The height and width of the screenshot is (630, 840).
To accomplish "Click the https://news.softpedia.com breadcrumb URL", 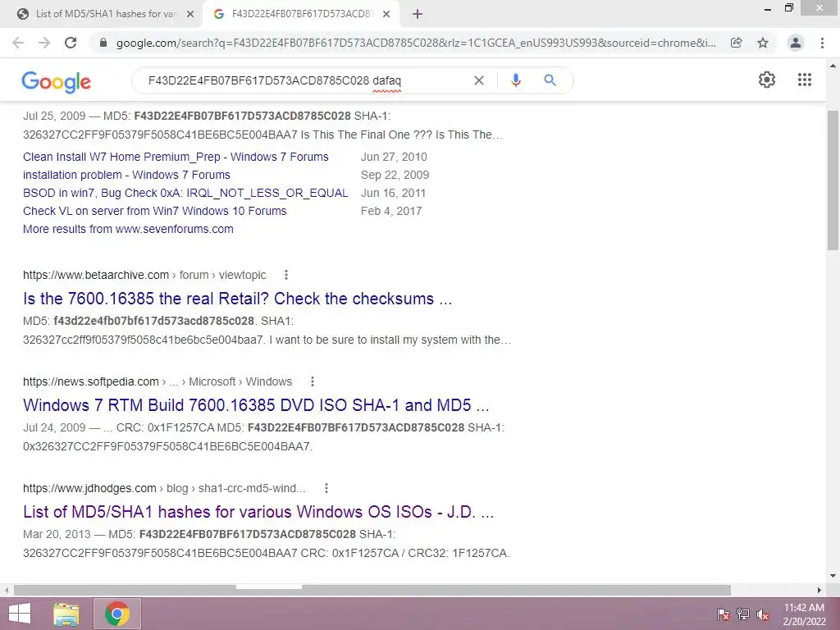I will (x=90, y=381).
